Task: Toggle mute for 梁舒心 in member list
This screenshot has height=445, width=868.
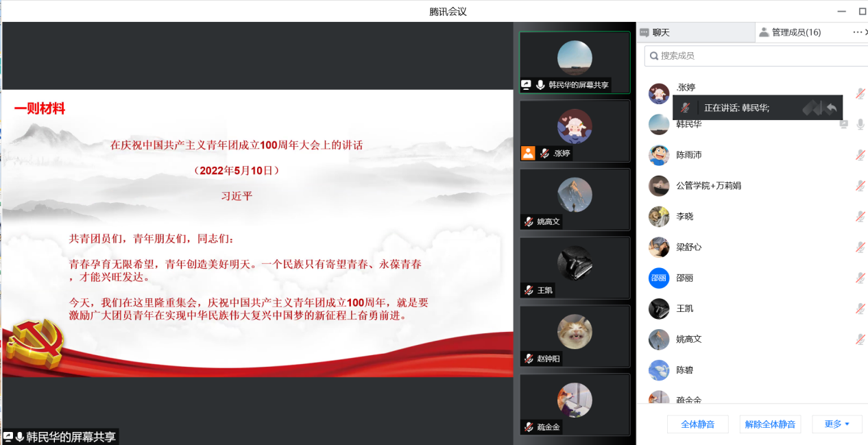Action: (x=860, y=248)
